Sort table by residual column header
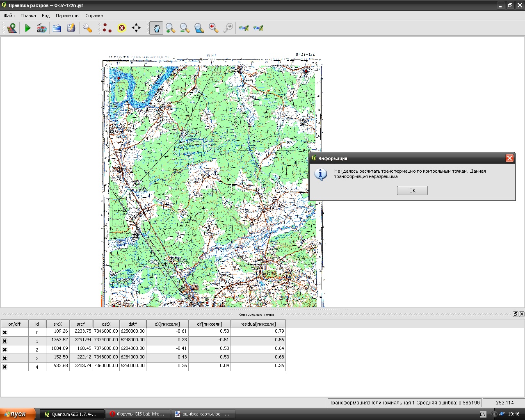This screenshot has height=420, width=525. pyautogui.click(x=258, y=324)
